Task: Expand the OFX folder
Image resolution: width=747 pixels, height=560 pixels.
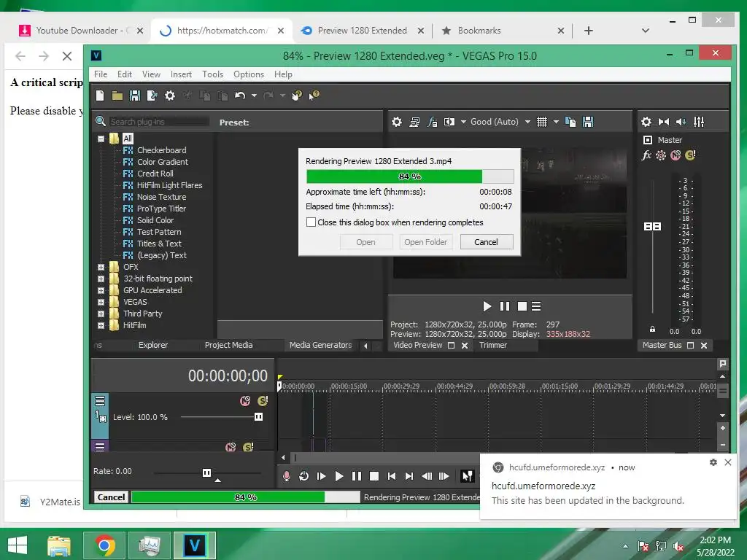Action: (x=101, y=267)
